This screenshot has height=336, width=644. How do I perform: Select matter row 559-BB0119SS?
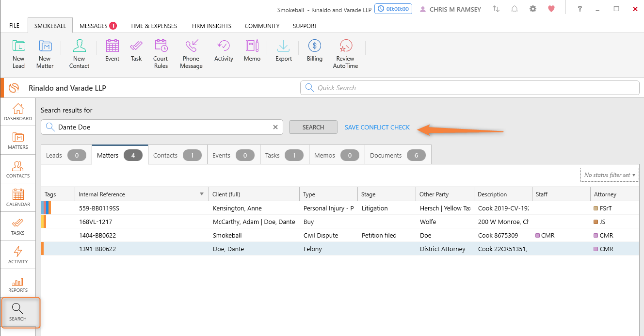[x=340, y=208]
